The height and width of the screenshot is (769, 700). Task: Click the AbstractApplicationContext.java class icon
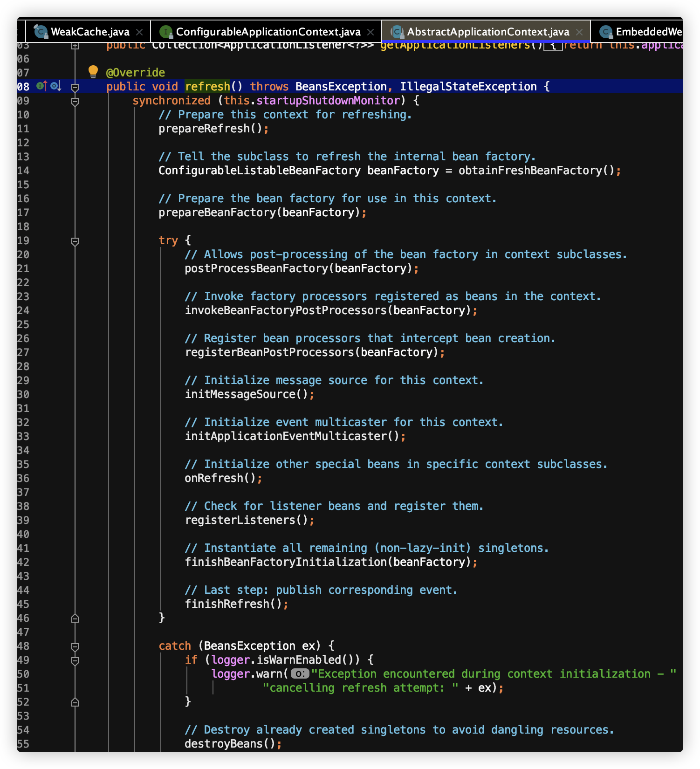point(397,32)
